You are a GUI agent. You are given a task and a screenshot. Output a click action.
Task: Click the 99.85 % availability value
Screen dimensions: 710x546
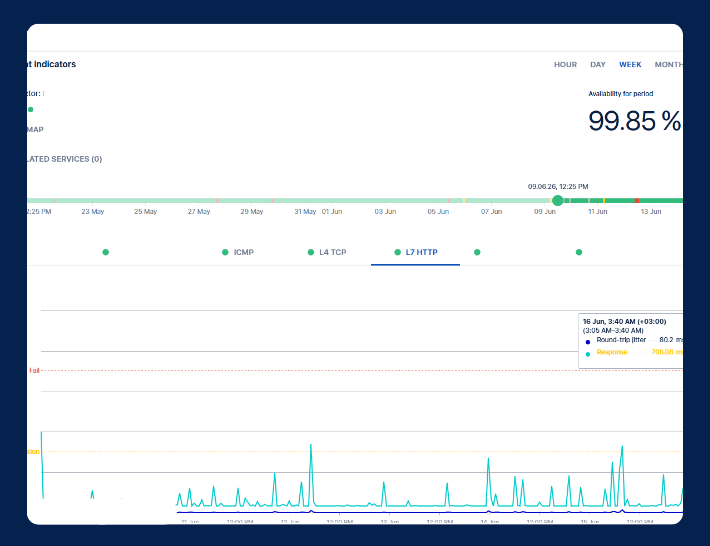(x=634, y=121)
